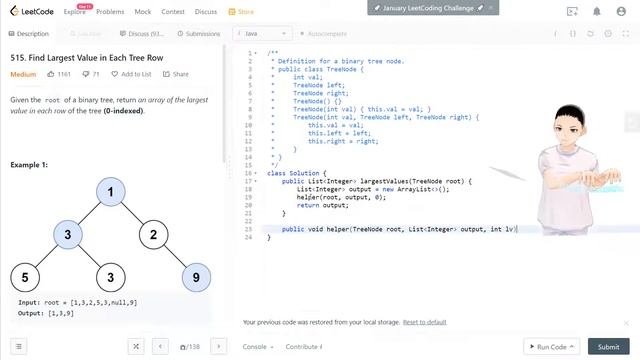Switch to Discuss tab of problem
640x360 pixels.
tap(142, 34)
